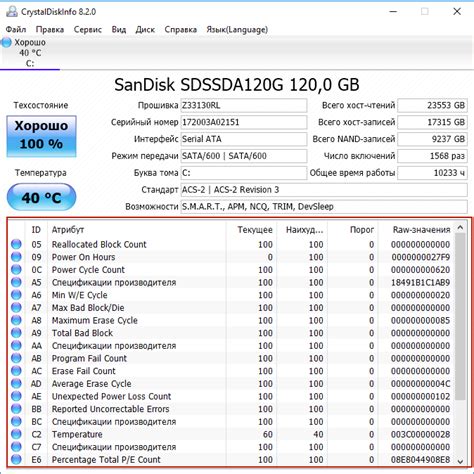Click the status orb for Temperature attribute

pos(16,434)
